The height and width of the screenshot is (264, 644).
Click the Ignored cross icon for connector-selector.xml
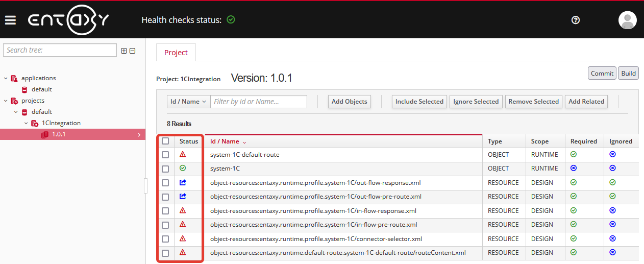coord(613,238)
